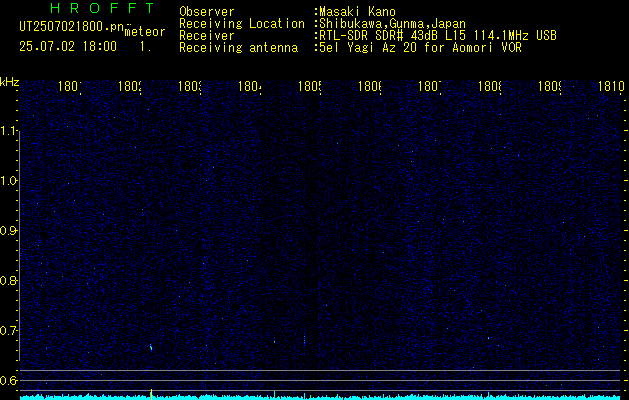Viewport: 629px width, 400px height.
Task: Click the 5el Yagi antenna description
Action: click(420, 48)
